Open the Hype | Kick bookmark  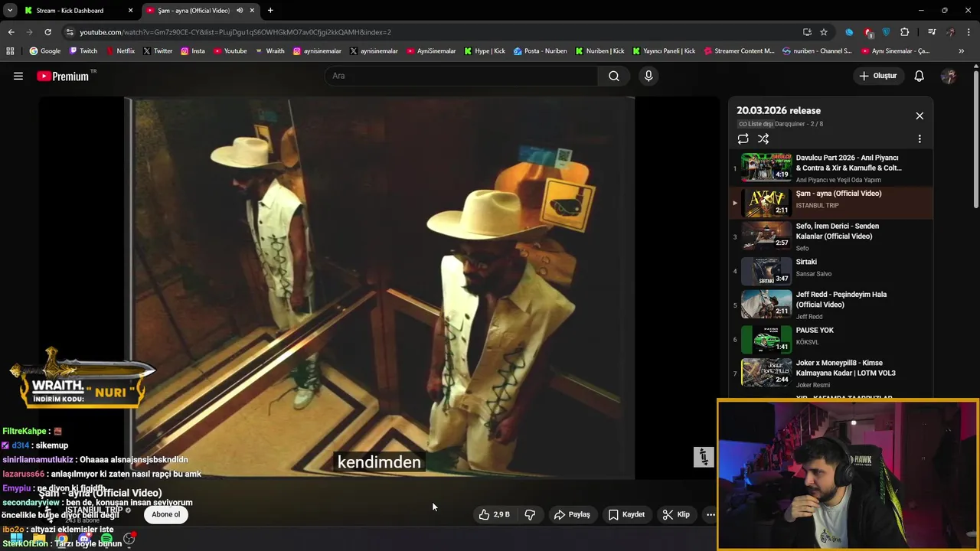pyautogui.click(x=484, y=51)
